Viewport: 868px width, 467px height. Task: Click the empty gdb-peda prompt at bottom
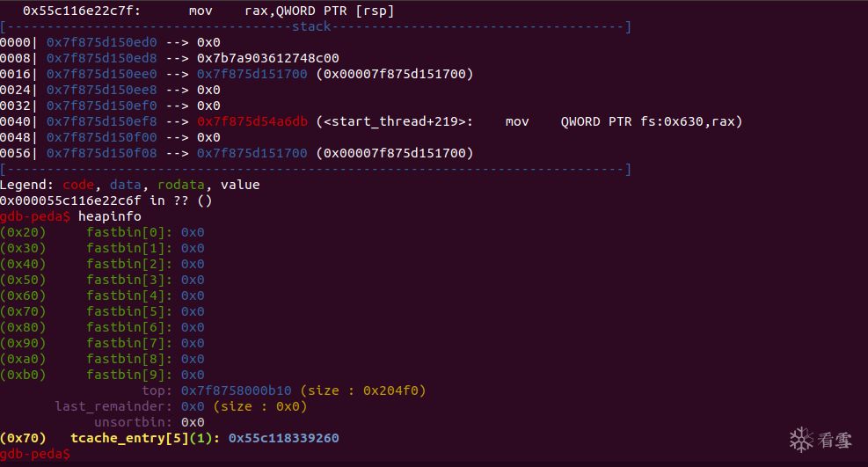pos(35,454)
